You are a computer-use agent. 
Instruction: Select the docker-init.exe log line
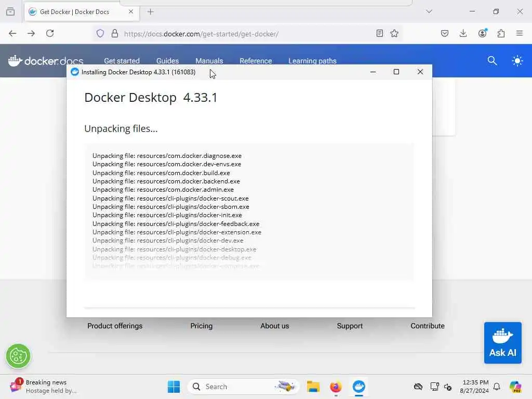click(x=167, y=215)
